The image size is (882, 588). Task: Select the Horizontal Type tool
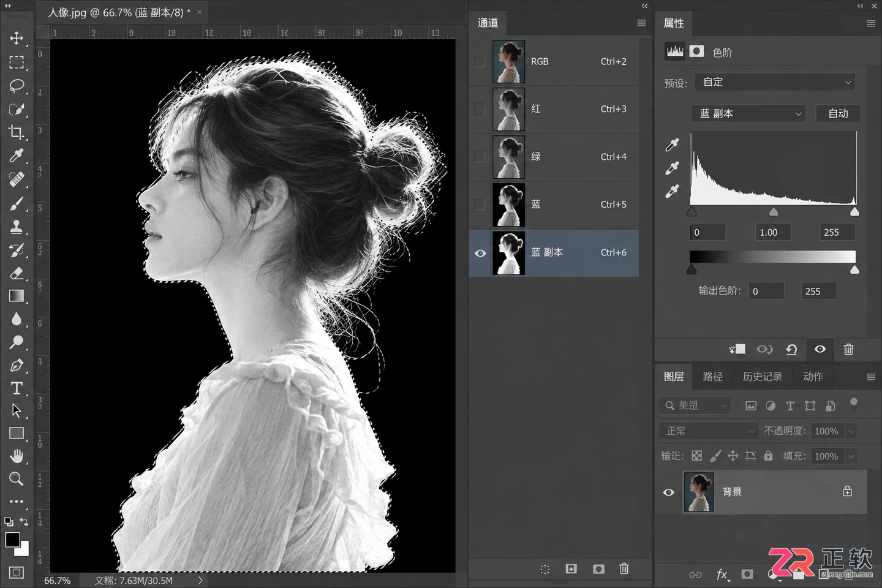click(x=17, y=388)
